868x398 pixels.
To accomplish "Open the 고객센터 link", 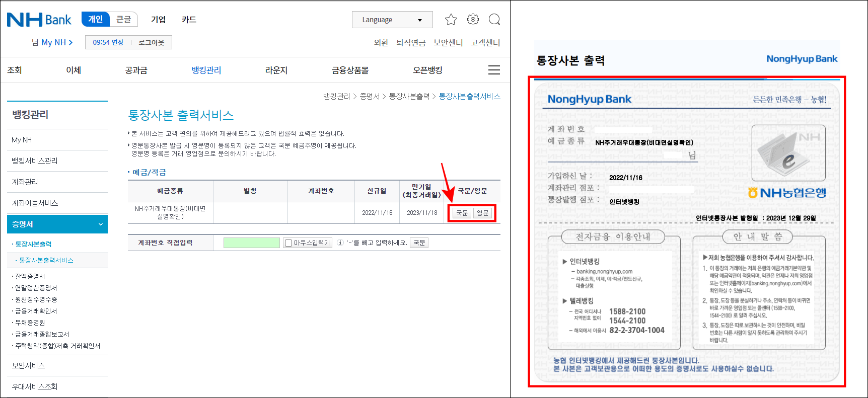I will (485, 42).
